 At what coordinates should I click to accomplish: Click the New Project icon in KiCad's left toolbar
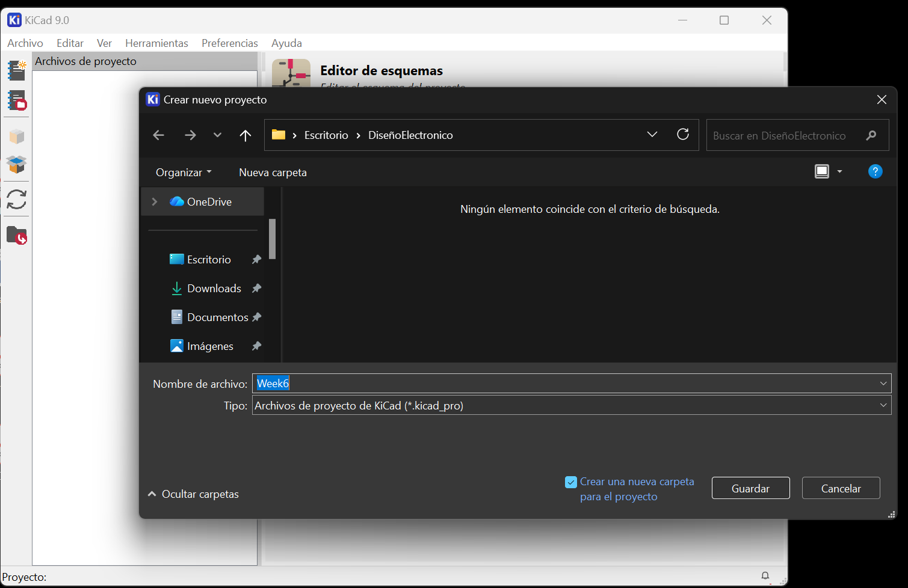(17, 70)
